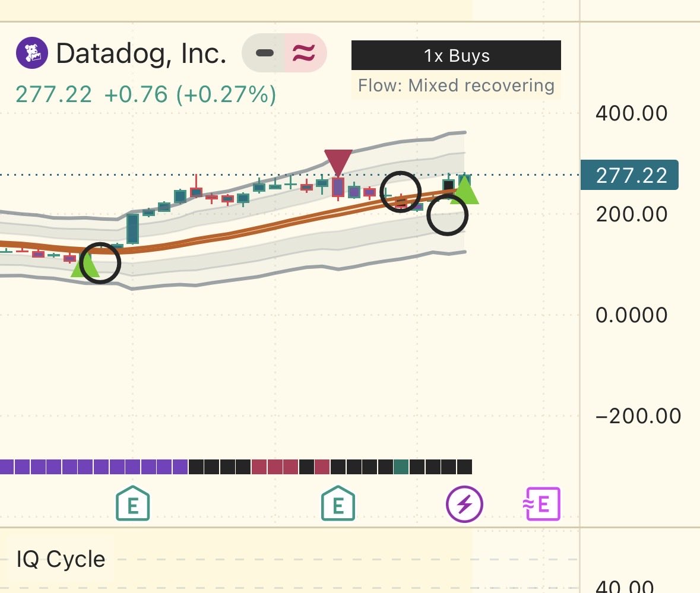The image size is (700, 593).
Task: Click the IQ Cycle indicator label
Action: pos(61,559)
